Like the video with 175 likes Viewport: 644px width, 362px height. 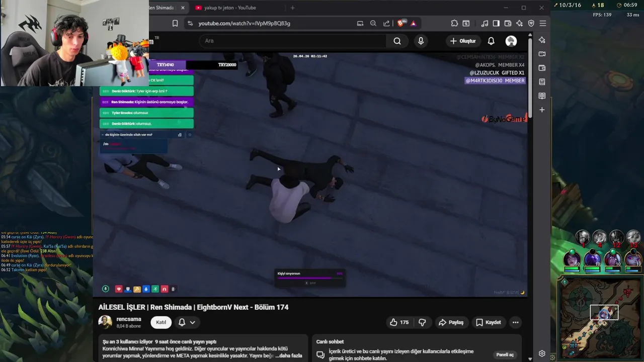click(399, 322)
